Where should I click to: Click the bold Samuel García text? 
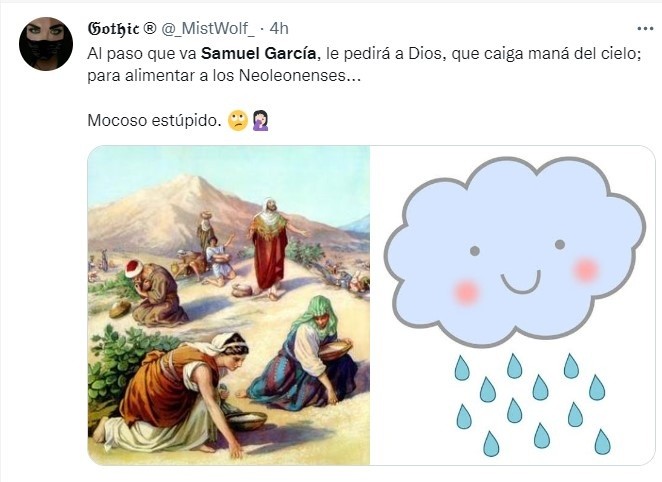coord(258,54)
